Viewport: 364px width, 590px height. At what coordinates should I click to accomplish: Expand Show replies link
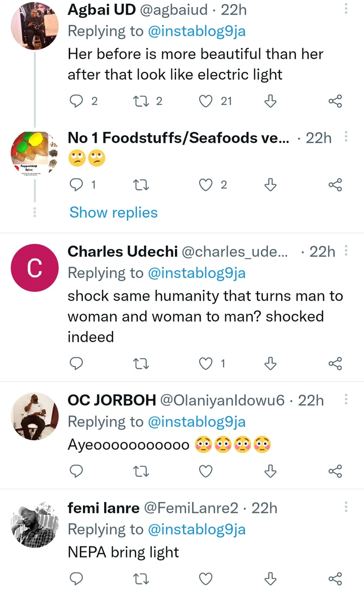[x=113, y=213]
